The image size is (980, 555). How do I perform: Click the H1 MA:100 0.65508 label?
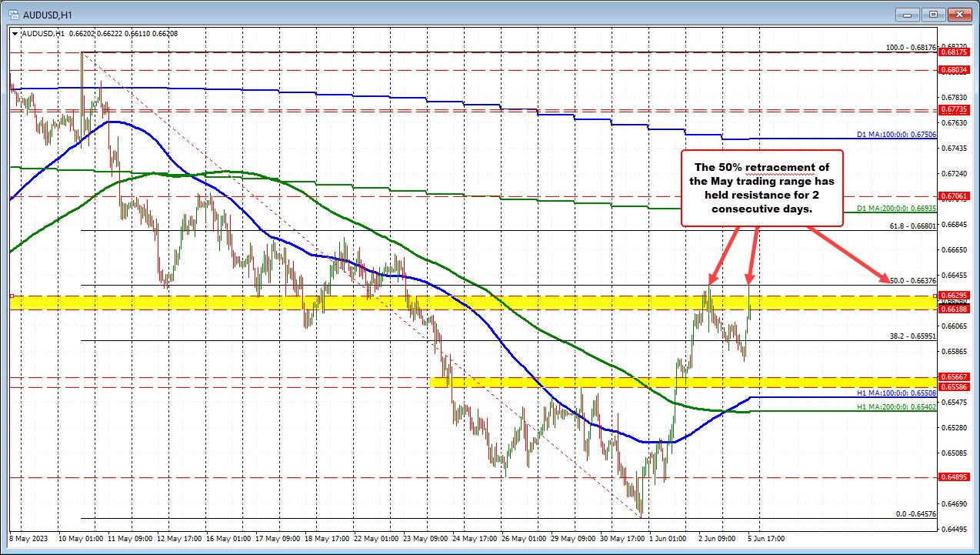896,393
